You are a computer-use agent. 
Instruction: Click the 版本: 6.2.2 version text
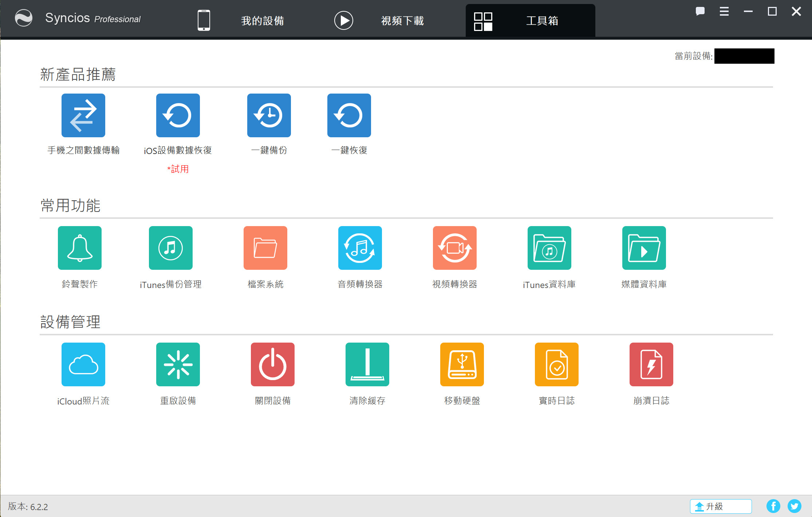click(x=28, y=506)
